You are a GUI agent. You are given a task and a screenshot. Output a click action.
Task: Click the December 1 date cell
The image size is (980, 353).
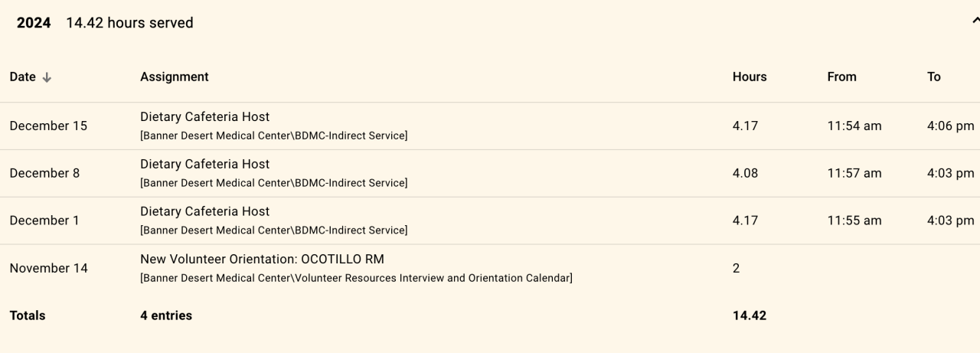click(44, 221)
